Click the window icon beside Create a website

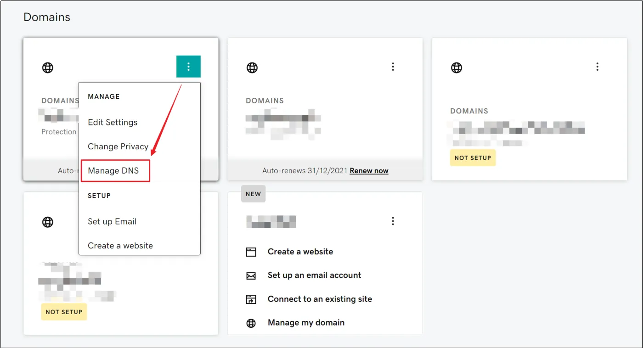point(251,252)
